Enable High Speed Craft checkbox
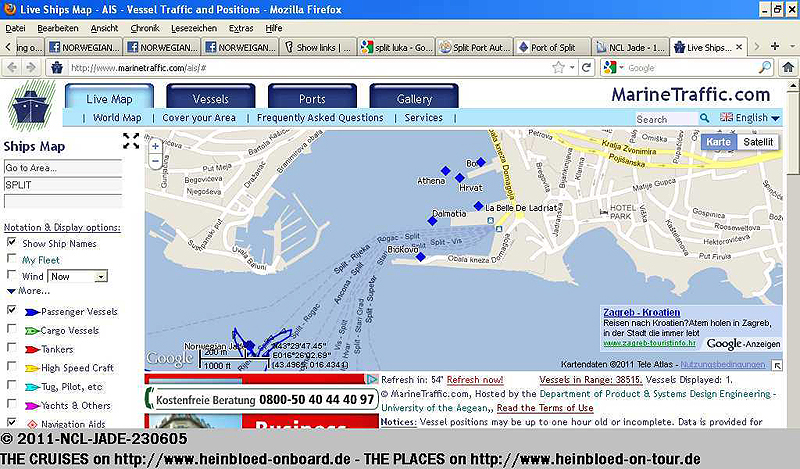 pos(11,366)
